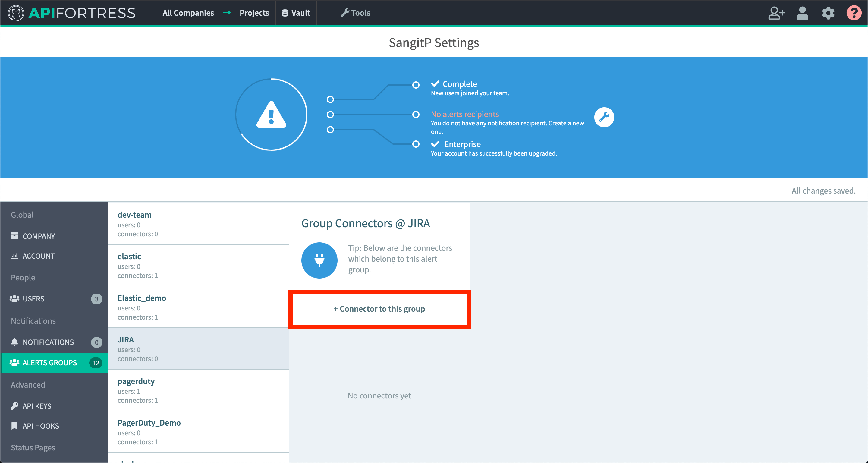Open the Vault from the top navigation
The width and height of the screenshot is (868, 463).
coord(296,13)
